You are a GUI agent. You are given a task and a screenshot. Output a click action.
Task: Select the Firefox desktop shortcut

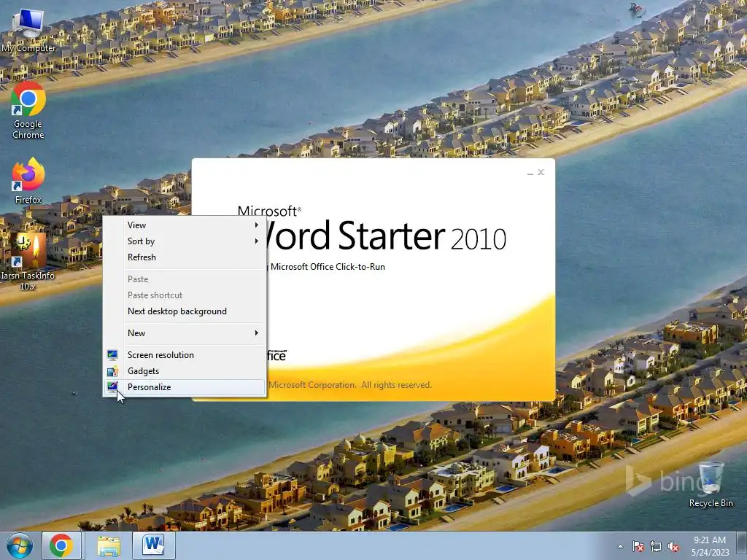point(28,181)
